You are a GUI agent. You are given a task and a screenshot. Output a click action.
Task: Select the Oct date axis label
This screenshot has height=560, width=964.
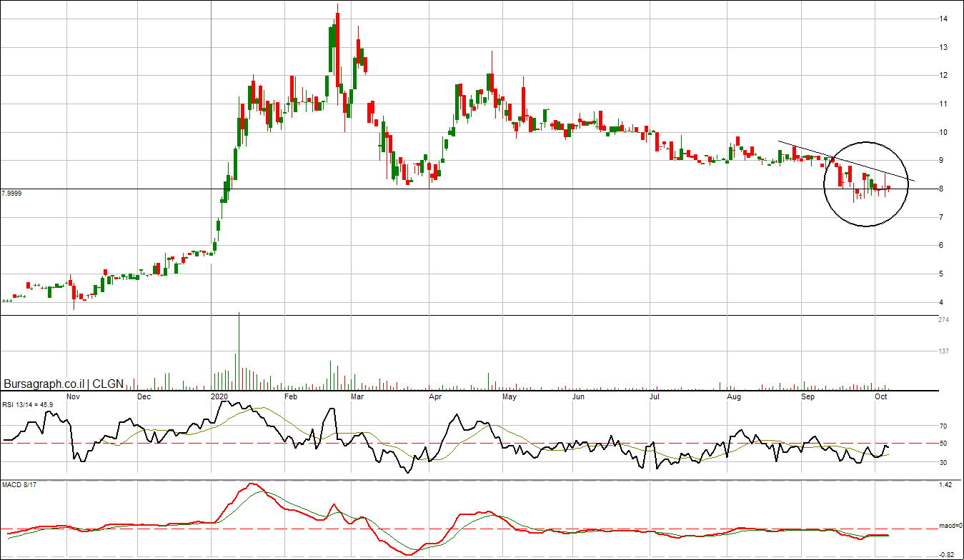[882, 396]
